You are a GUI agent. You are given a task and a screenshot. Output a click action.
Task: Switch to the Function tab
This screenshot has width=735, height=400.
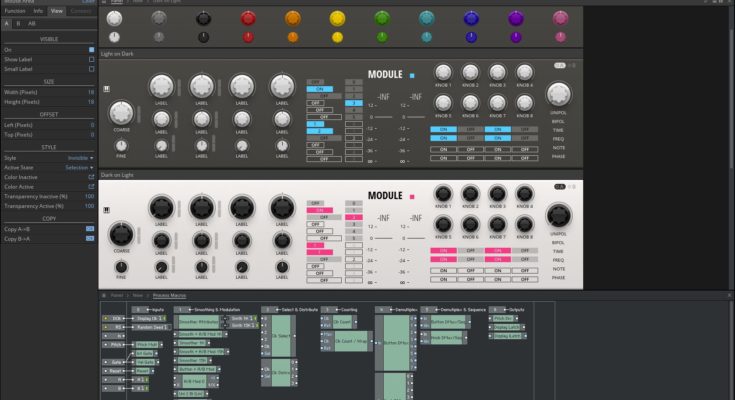click(14, 10)
